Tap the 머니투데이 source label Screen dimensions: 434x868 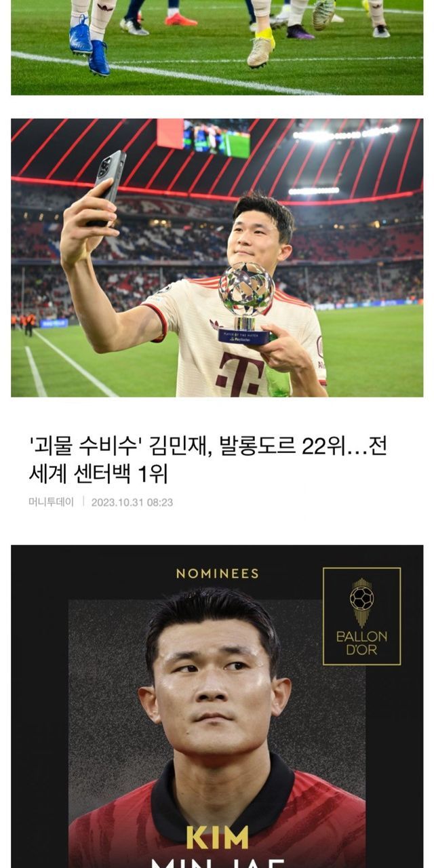(51, 502)
